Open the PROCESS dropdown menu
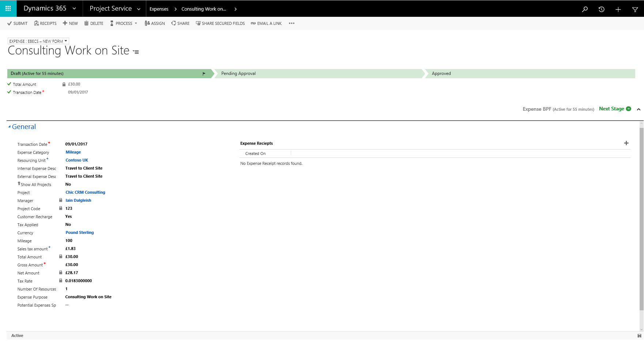Viewport: 644px width, 341px height. (x=124, y=23)
